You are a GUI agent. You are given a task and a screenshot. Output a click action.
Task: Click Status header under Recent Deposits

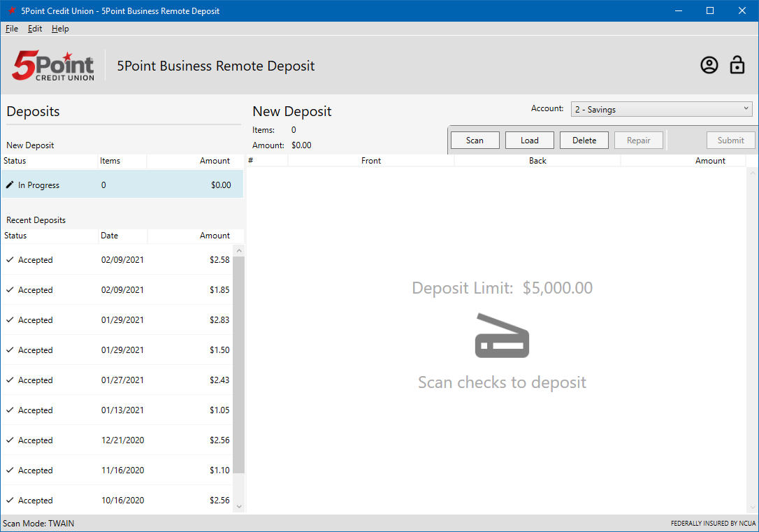pos(50,236)
